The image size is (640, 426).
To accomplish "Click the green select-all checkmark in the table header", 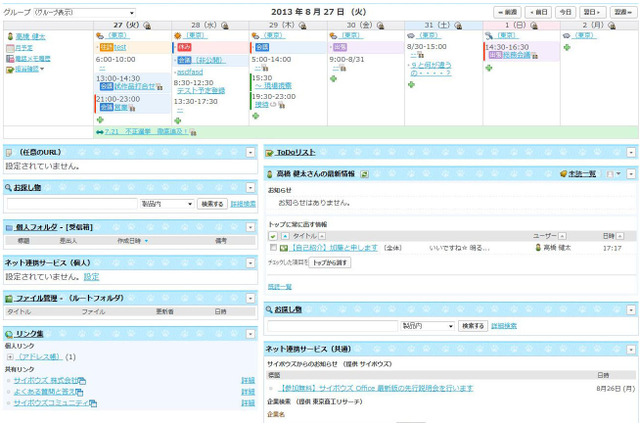I will [x=273, y=236].
